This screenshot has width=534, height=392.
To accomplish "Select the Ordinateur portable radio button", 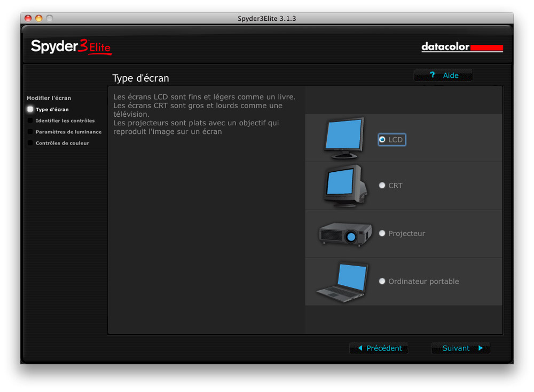I will 382,281.
